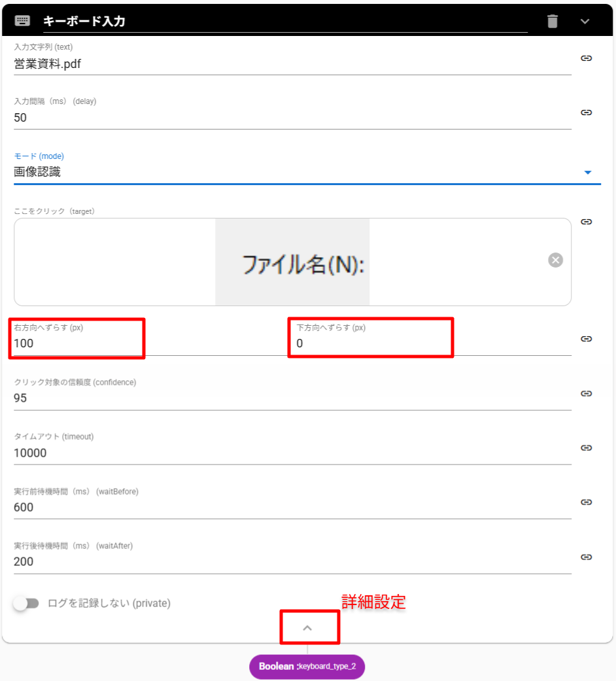Click the link icon beside confidence field
Screen dimensions: 616x681
tap(587, 393)
